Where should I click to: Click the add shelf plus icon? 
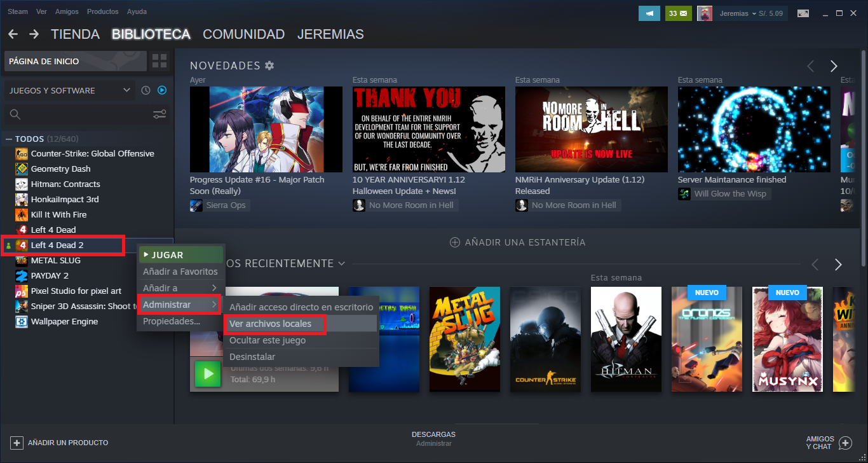[454, 242]
